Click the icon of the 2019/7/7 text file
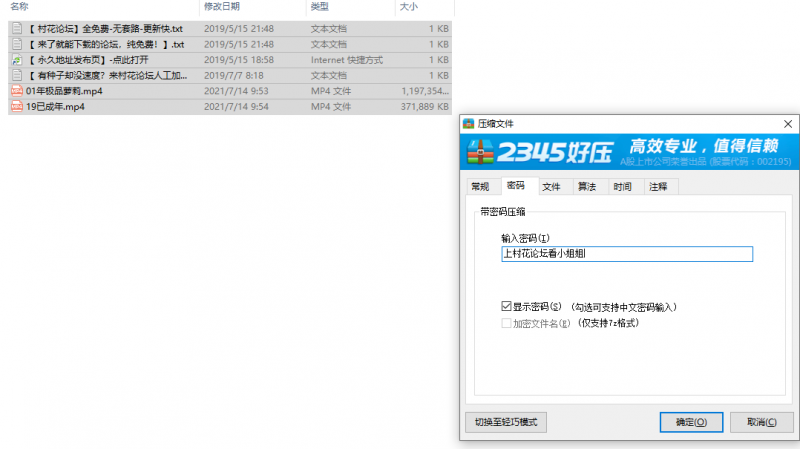The image size is (800, 449). 16,75
